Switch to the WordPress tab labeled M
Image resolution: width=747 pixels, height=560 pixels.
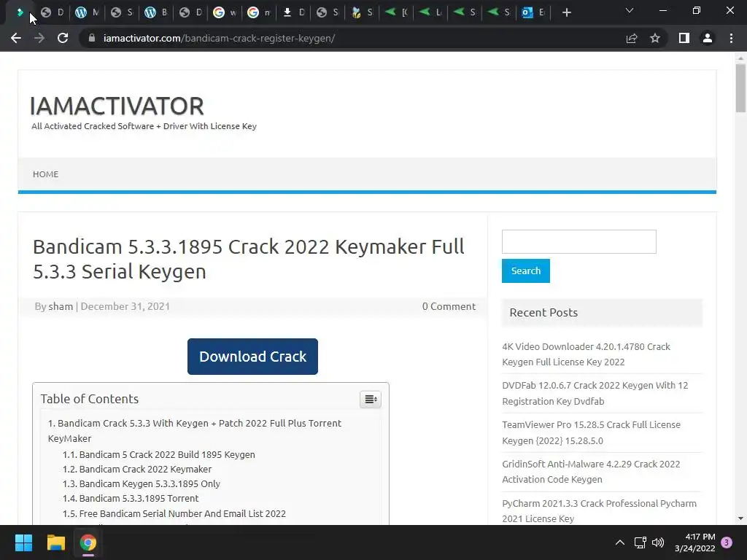pos(87,12)
